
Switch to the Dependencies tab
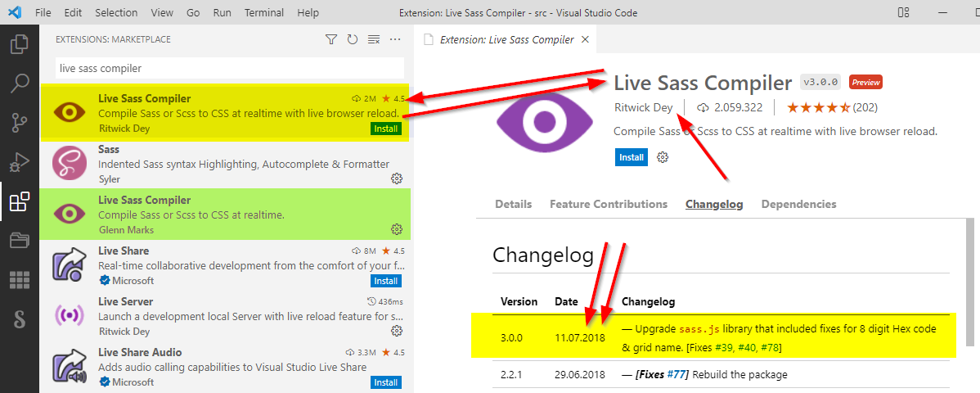coord(798,204)
